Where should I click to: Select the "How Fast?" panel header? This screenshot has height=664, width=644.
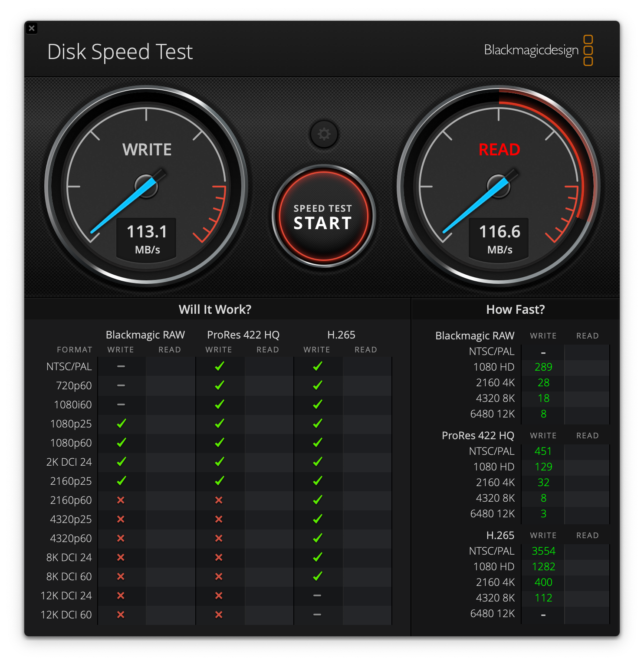click(515, 309)
